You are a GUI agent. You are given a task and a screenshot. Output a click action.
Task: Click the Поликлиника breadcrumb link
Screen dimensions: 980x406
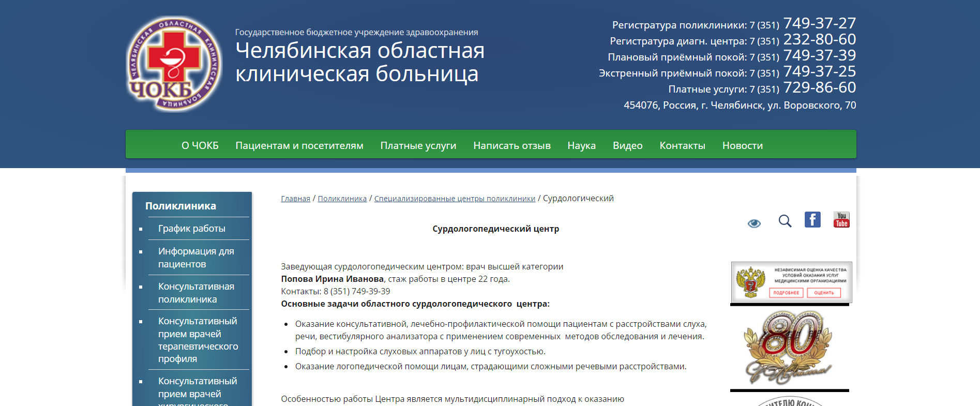point(342,199)
